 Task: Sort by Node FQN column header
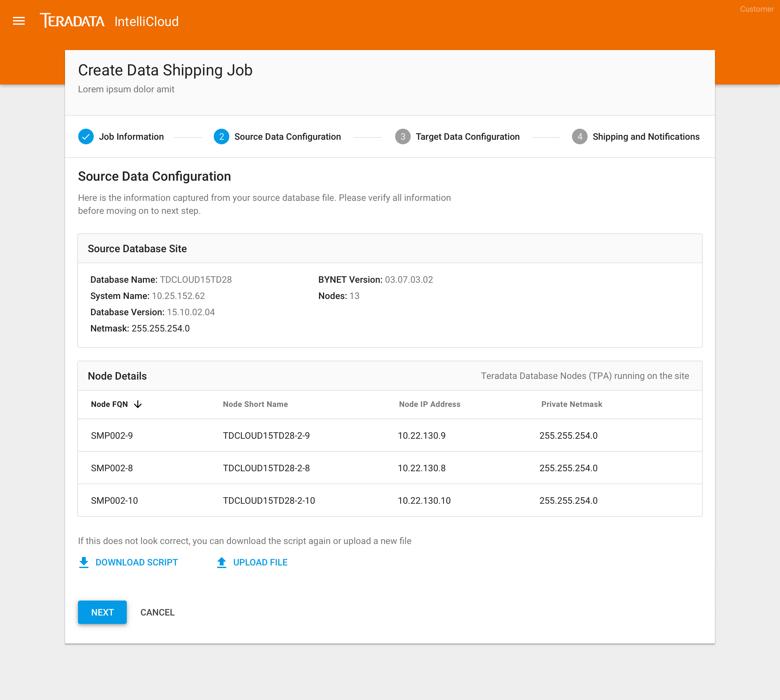[109, 404]
